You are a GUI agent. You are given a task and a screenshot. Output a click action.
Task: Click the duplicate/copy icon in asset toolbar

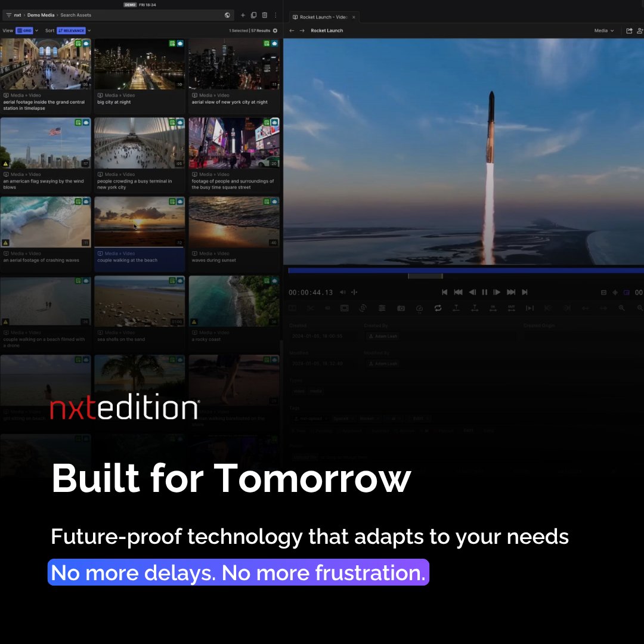[x=254, y=15]
